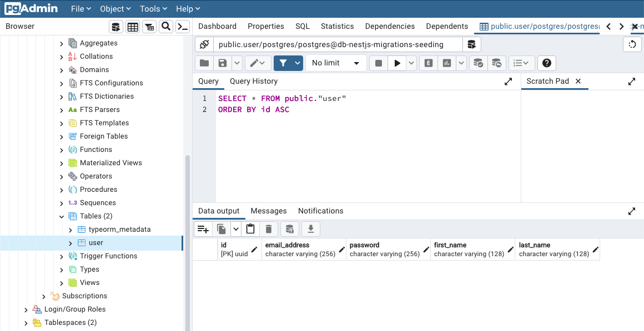
Task: Download query results as CSV
Action: point(310,228)
